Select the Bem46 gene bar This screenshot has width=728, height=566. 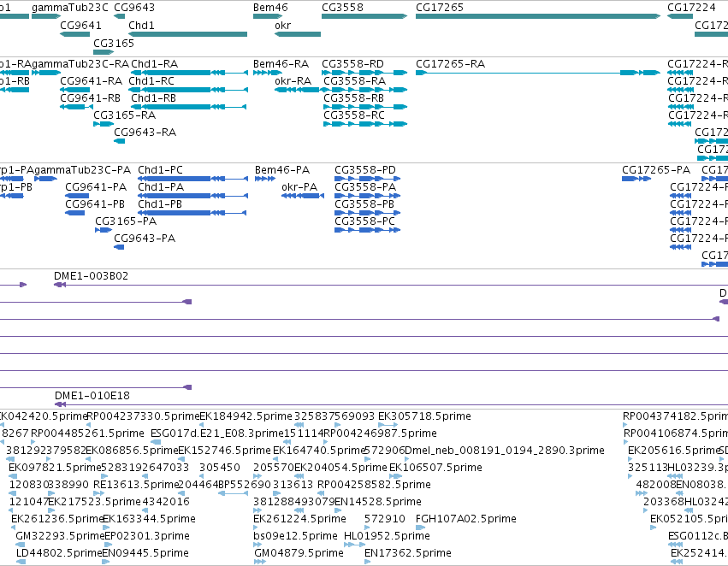coord(268,16)
